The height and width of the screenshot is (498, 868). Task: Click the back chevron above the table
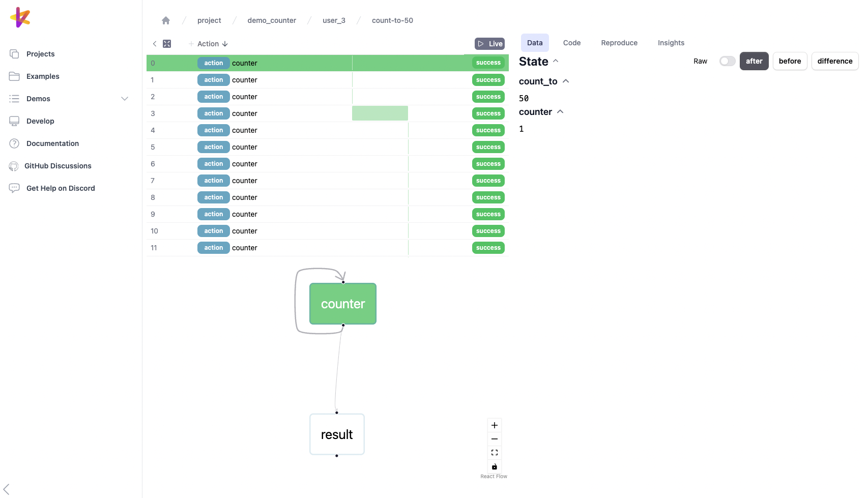click(x=155, y=44)
